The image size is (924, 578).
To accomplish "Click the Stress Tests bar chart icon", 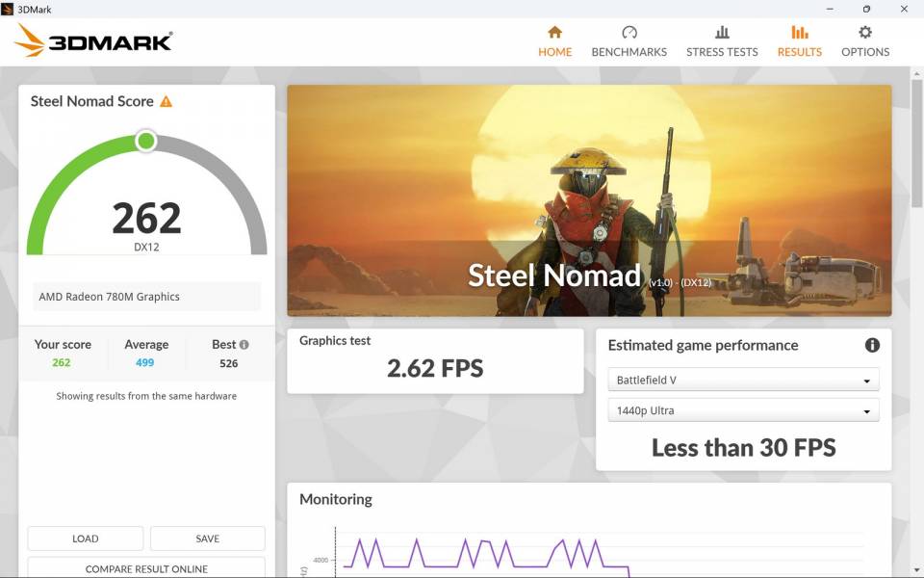I will pyautogui.click(x=722, y=32).
